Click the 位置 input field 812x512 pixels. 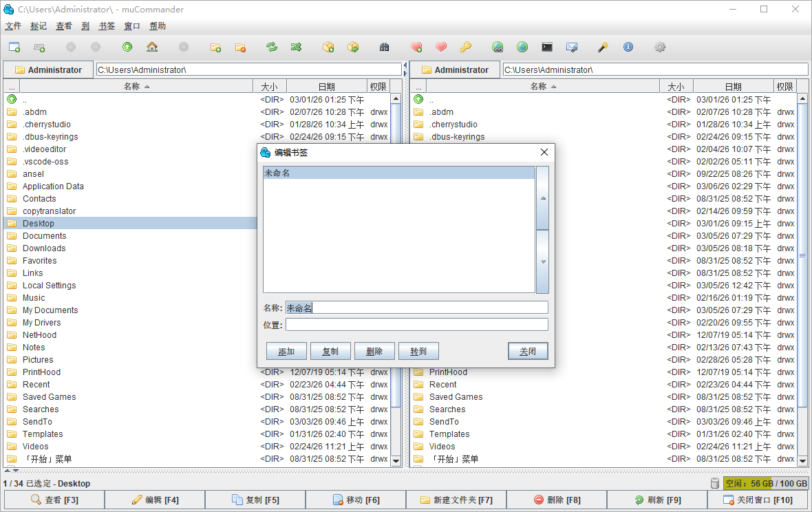416,323
